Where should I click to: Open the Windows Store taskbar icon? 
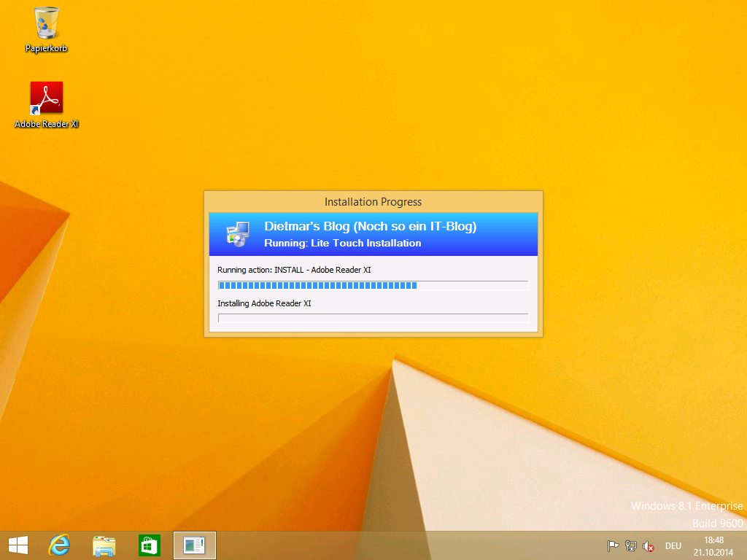149,545
